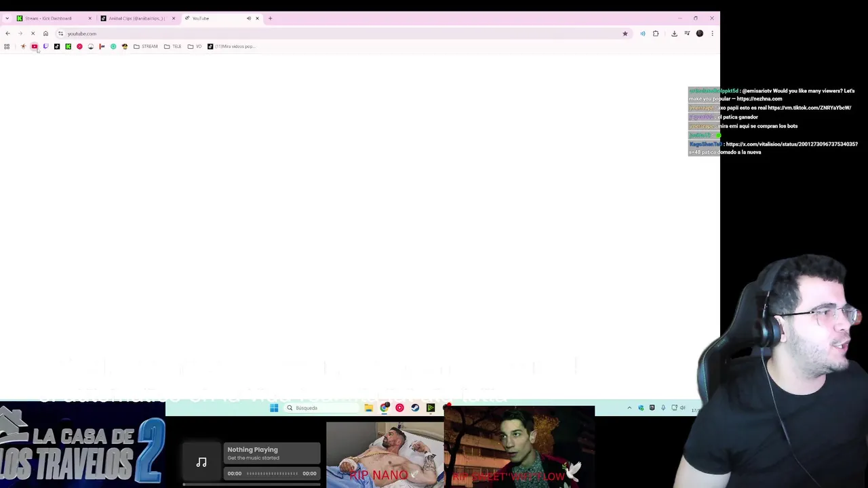Open a new browser tab
868x488 pixels.
click(270, 18)
